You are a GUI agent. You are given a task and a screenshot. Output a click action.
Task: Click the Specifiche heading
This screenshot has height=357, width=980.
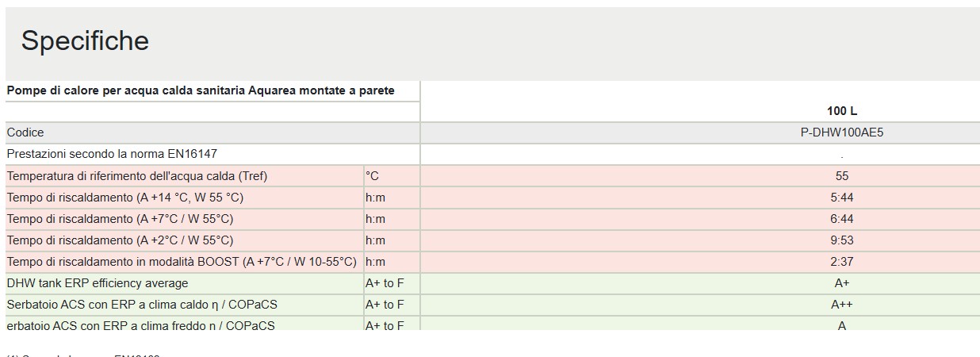click(85, 40)
